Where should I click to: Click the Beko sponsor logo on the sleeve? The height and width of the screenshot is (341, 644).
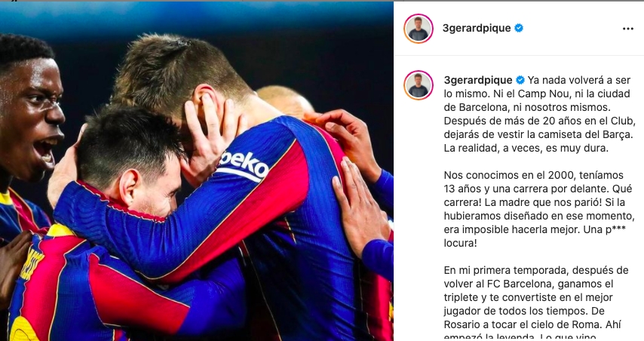point(243,166)
